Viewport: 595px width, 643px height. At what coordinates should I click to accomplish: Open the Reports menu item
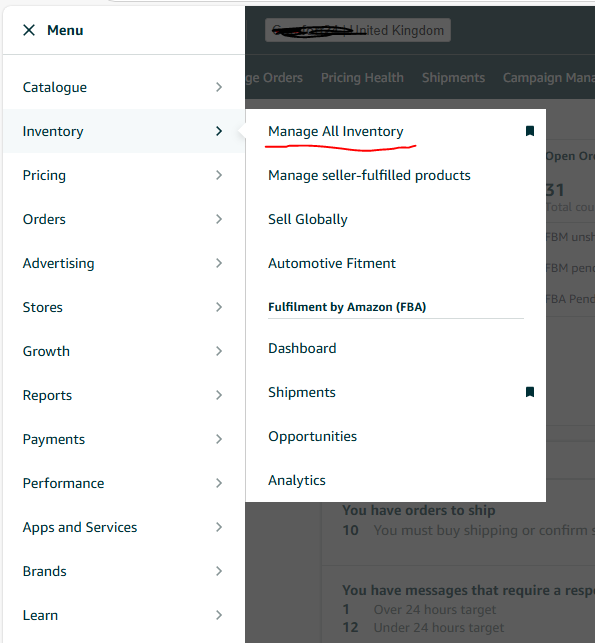click(124, 395)
